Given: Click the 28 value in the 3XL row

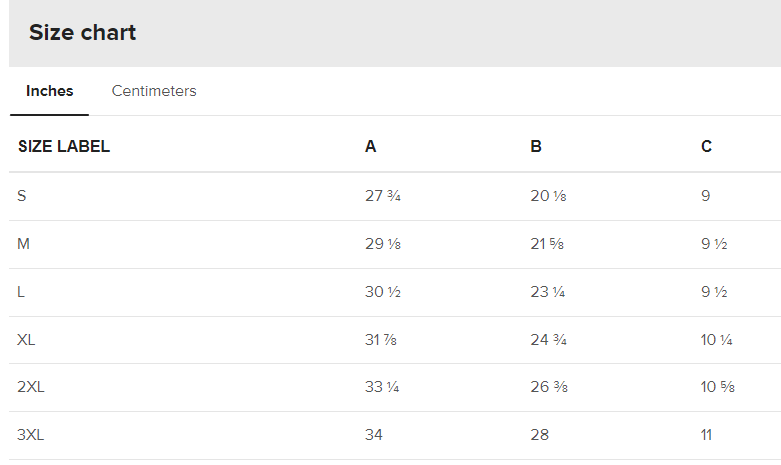Looking at the screenshot, I should point(539,435).
